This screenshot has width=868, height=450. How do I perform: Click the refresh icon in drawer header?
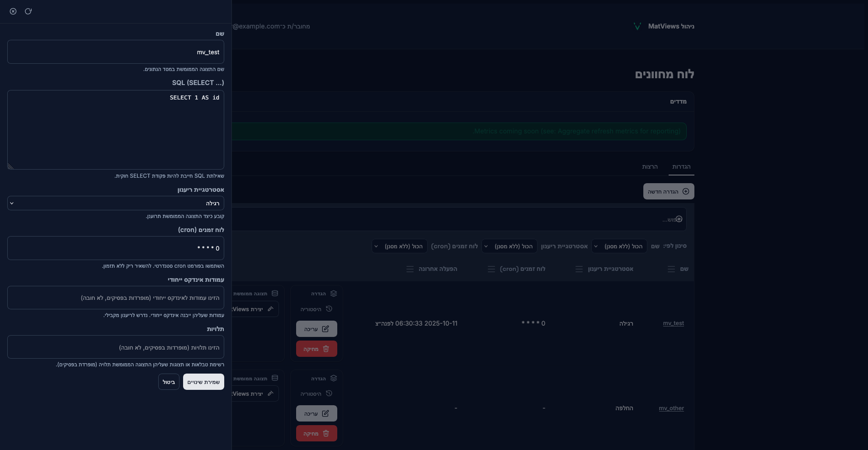28,11
